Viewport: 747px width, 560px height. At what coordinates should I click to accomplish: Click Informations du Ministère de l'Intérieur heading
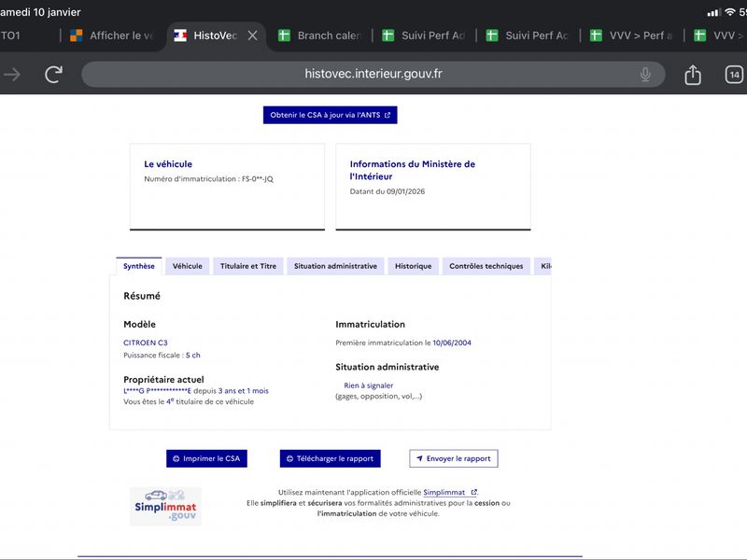click(x=413, y=170)
